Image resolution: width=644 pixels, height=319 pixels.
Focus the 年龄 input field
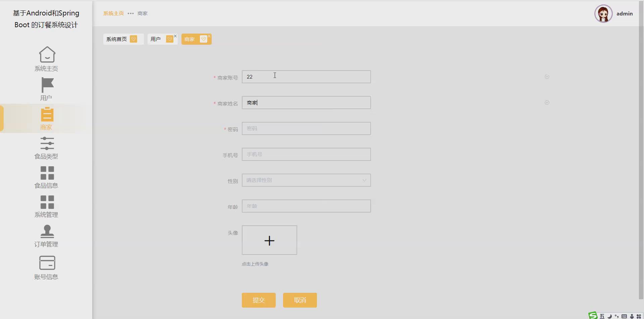point(306,206)
